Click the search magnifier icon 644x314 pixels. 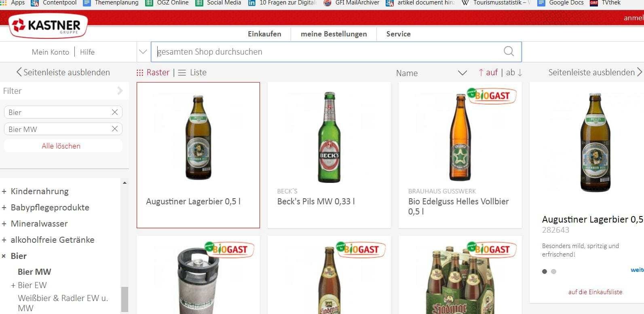click(x=509, y=51)
